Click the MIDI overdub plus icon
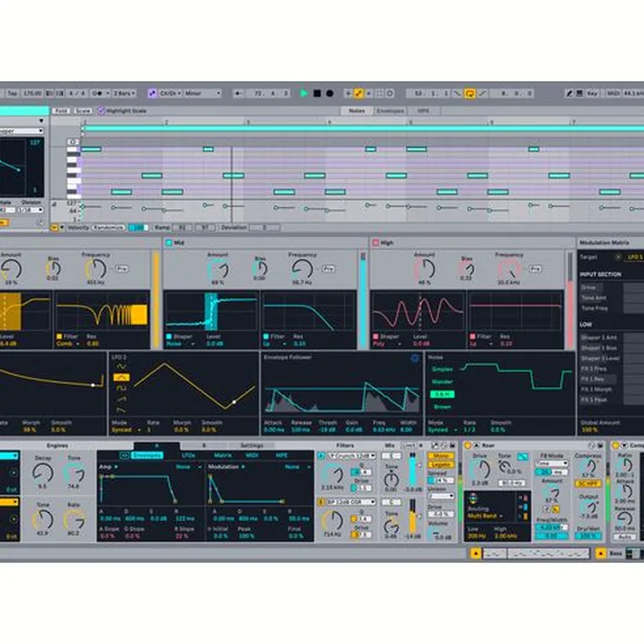 pos(347,94)
